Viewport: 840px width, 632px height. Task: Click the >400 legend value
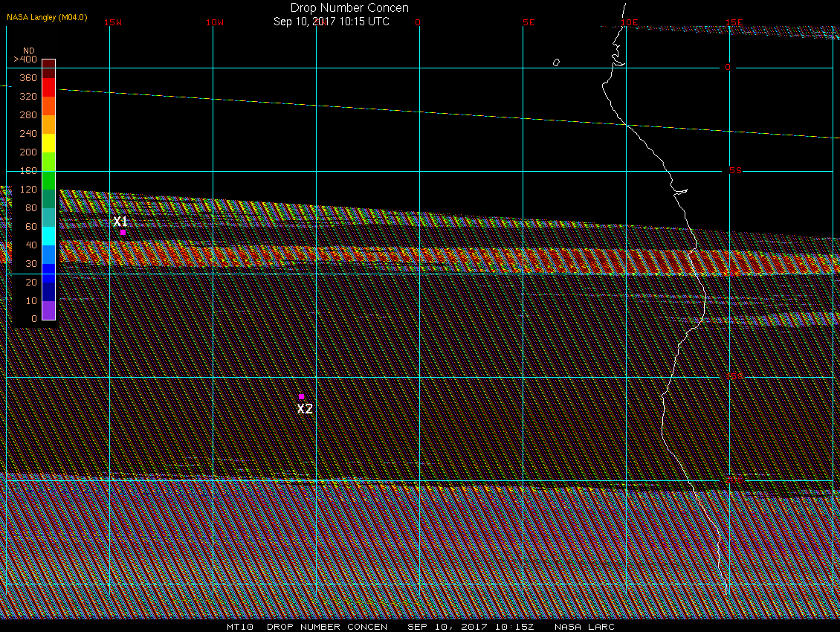[x=25, y=59]
